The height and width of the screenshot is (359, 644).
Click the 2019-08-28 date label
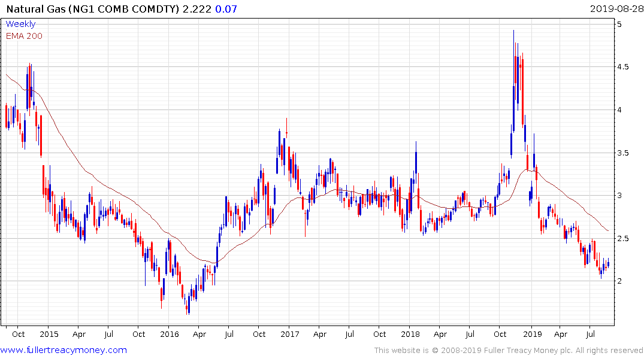(616, 8)
